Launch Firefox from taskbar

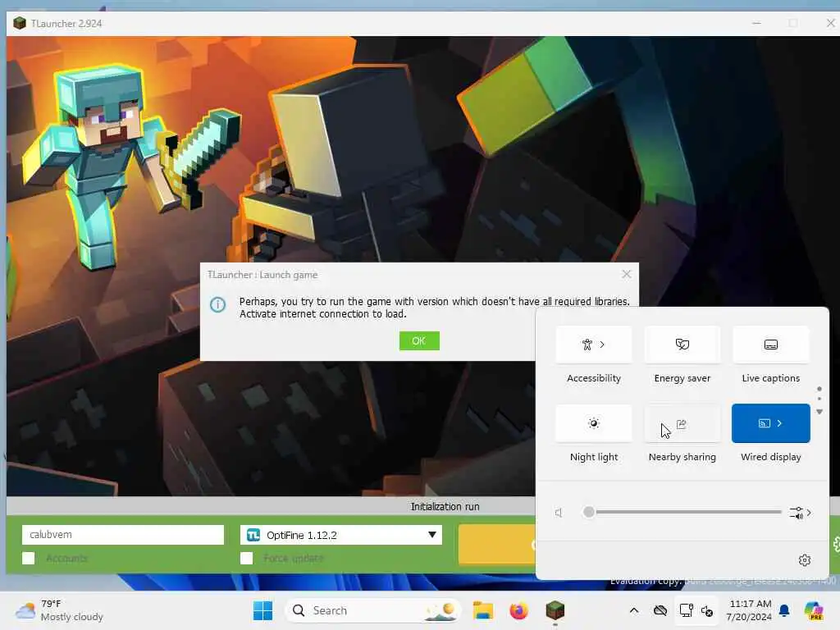[518, 610]
